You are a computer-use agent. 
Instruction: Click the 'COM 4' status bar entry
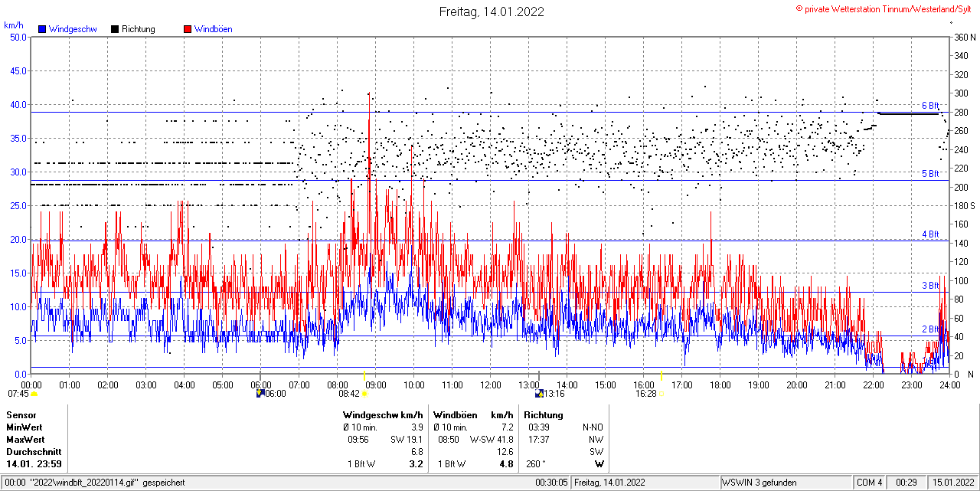[x=870, y=483]
